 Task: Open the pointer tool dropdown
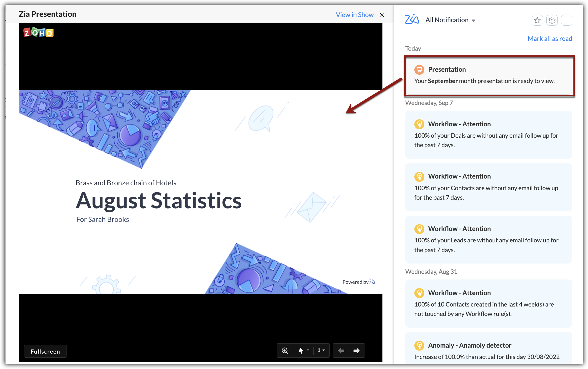coord(303,351)
